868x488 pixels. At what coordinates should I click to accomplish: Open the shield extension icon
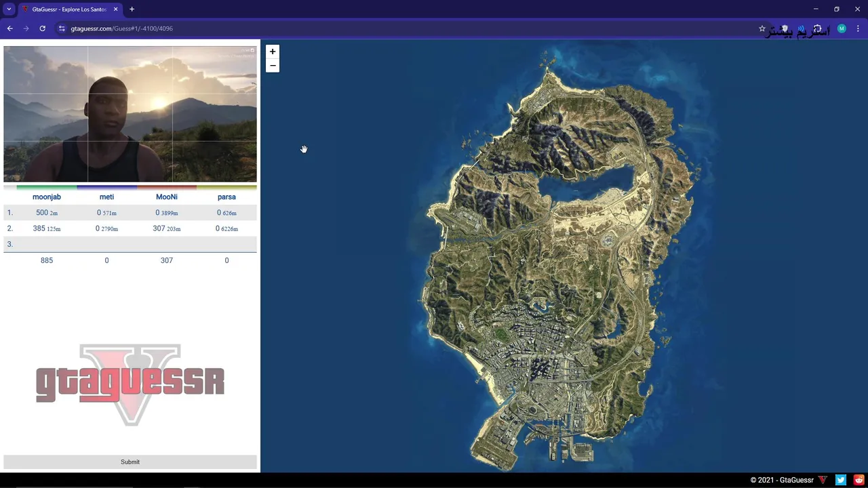point(785,28)
